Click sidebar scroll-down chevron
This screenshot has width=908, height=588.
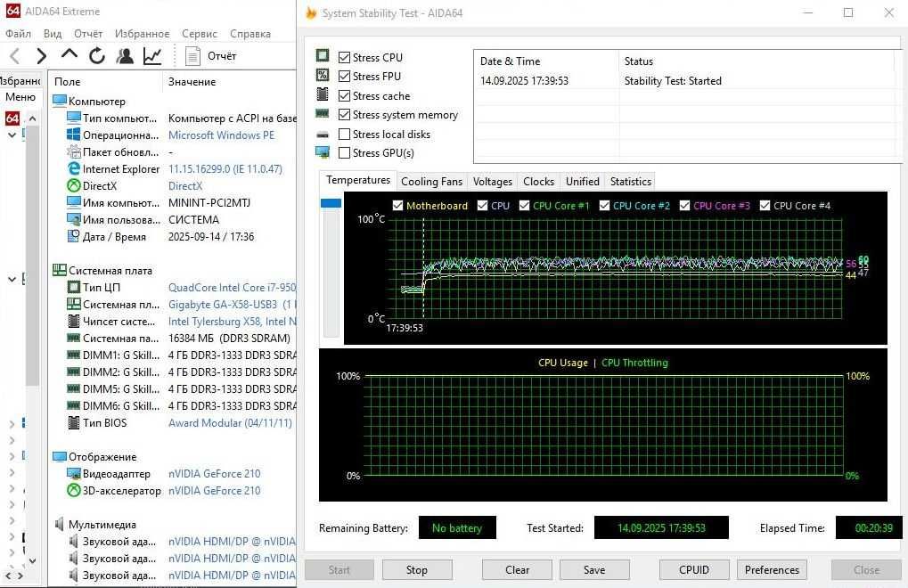[32, 560]
